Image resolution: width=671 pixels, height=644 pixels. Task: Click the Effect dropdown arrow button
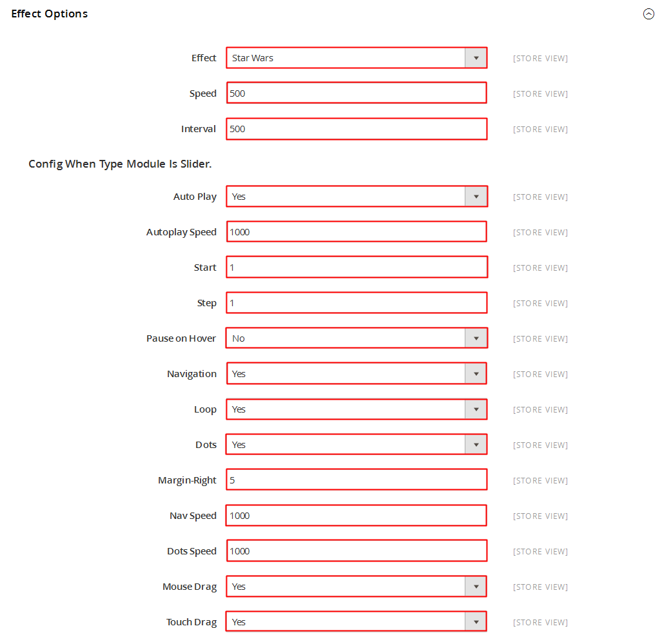point(476,58)
